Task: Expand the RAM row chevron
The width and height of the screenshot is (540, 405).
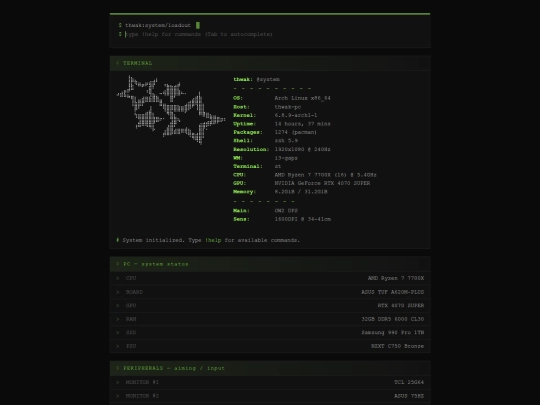Action: (x=117, y=319)
